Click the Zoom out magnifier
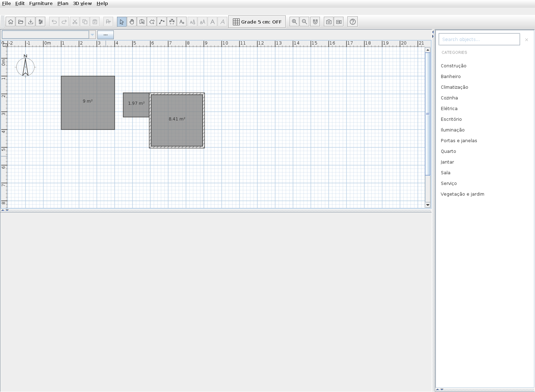 [x=305, y=22]
